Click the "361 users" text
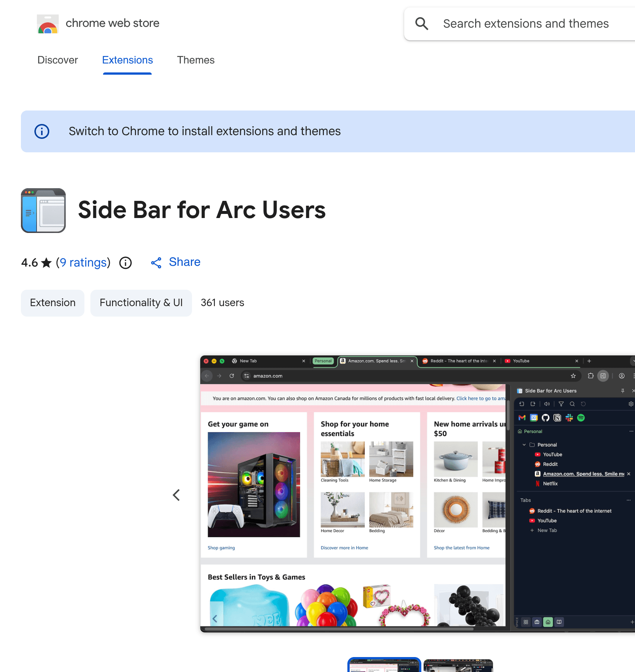Viewport: 635px width, 672px height. (222, 303)
